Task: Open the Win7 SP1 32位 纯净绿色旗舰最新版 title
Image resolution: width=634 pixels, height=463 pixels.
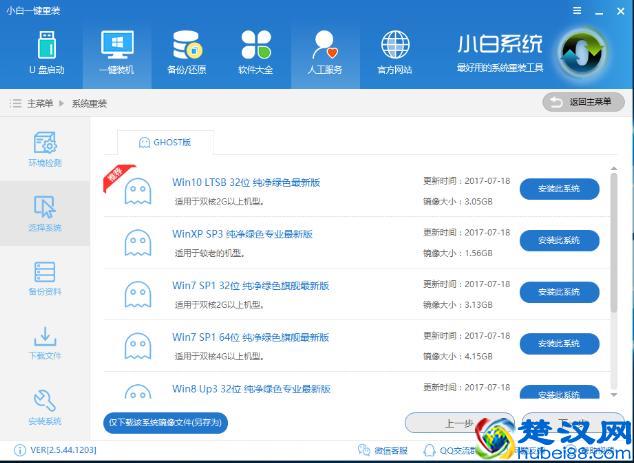Action: (x=251, y=286)
